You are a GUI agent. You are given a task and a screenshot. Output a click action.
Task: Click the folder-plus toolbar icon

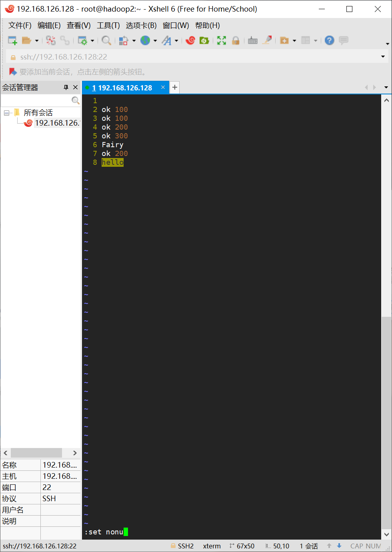(x=284, y=40)
